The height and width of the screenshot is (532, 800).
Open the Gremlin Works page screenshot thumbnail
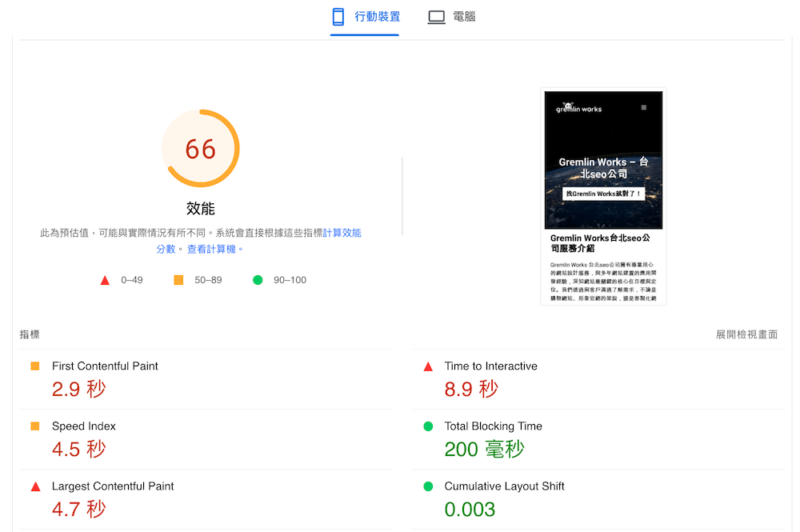tap(603, 196)
